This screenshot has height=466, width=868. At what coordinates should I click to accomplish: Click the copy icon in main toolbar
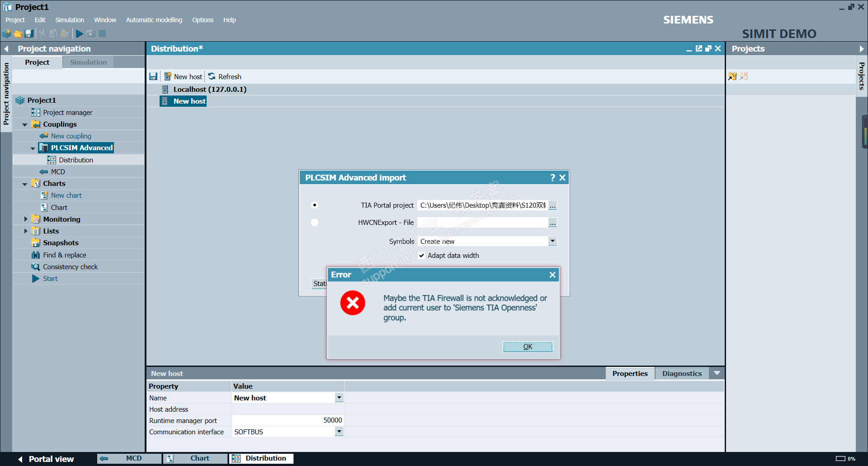click(x=54, y=33)
